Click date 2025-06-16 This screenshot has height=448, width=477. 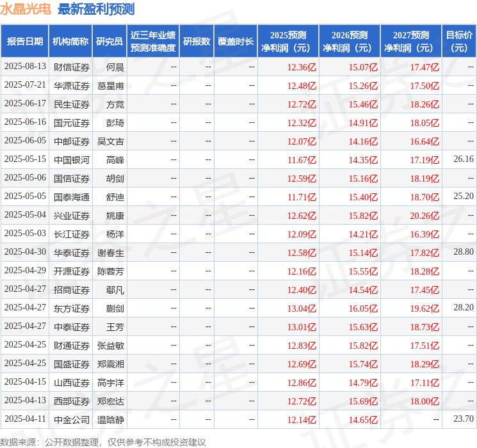[25, 122]
